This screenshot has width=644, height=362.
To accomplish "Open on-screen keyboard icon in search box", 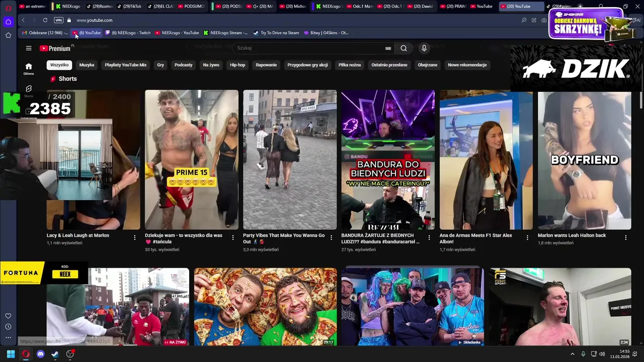I will [388, 48].
